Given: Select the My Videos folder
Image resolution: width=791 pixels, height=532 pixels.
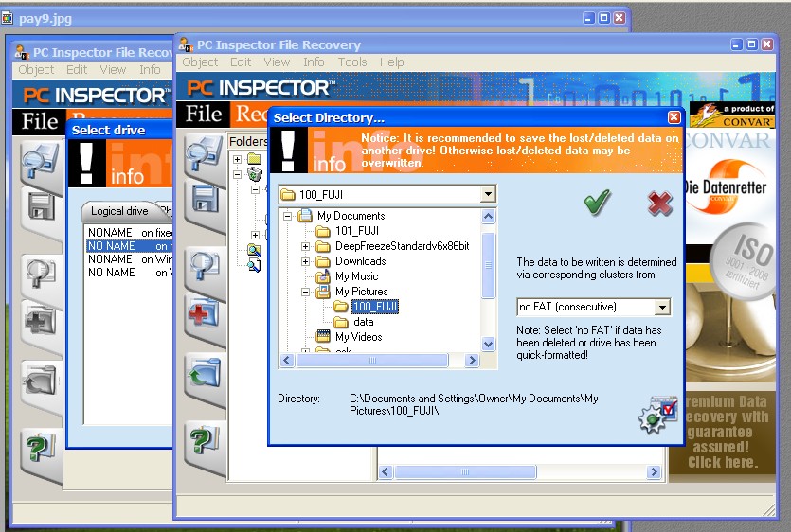Looking at the screenshot, I should [359, 337].
